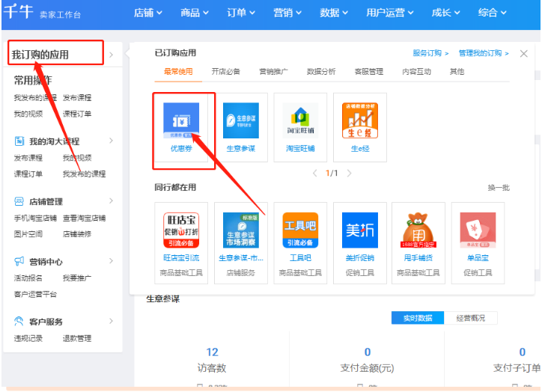Switch to 实时数据 view
Screen dimensions: 548x392
(x=418, y=318)
